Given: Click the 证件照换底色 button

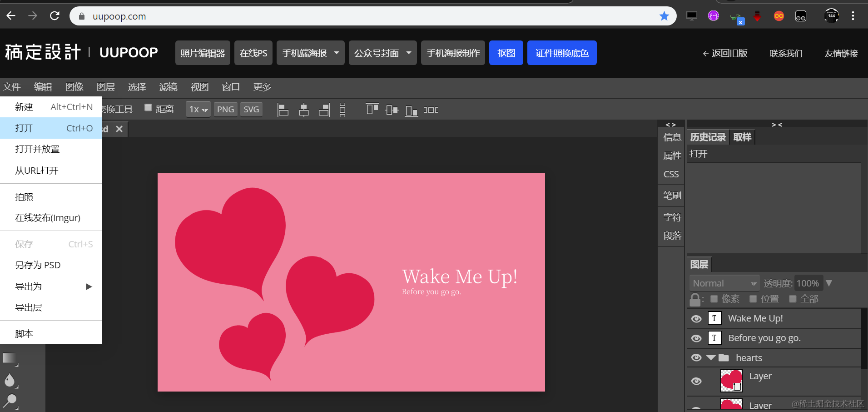Looking at the screenshot, I should (562, 53).
